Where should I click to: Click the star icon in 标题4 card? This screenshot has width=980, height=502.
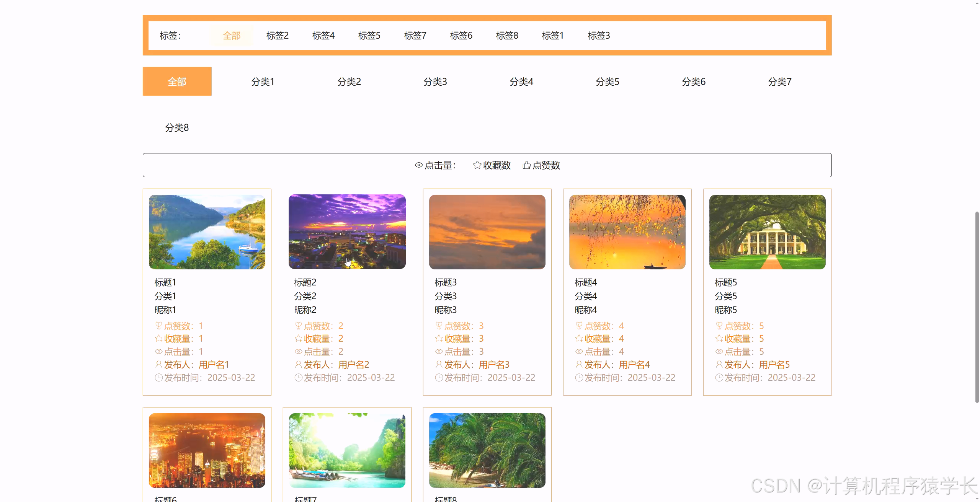point(579,339)
